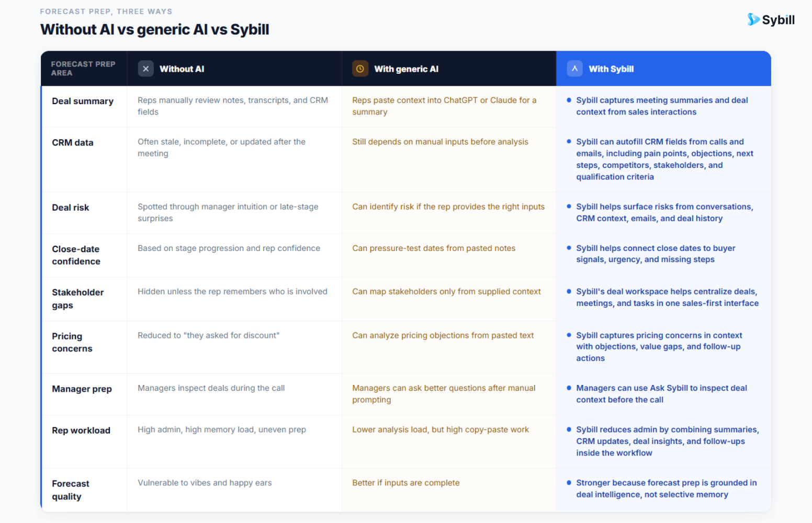Viewport: 812px width, 523px height.
Task: Select the heading "Without AI vs generic AI vs Sybill"
Action: (x=155, y=29)
